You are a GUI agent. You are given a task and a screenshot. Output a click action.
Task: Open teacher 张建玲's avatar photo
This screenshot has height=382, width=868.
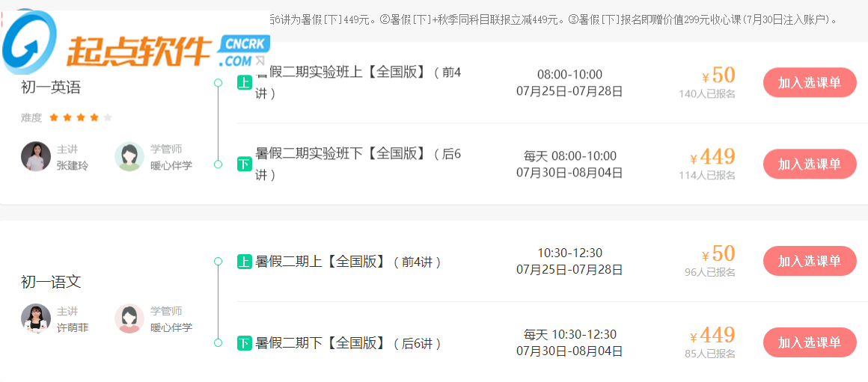pyautogui.click(x=36, y=157)
